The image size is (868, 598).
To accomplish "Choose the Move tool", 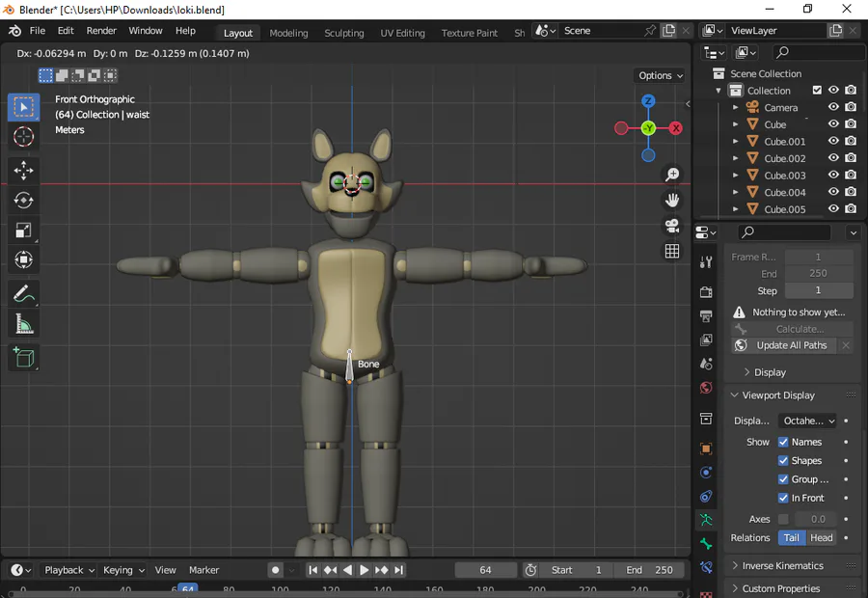I will (23, 170).
